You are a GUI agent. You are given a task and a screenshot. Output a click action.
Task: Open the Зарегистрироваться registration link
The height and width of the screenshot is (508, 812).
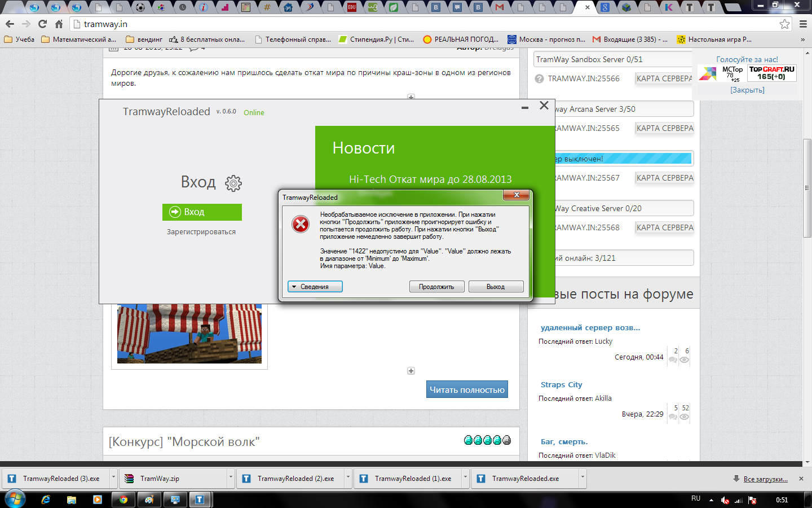(x=201, y=232)
